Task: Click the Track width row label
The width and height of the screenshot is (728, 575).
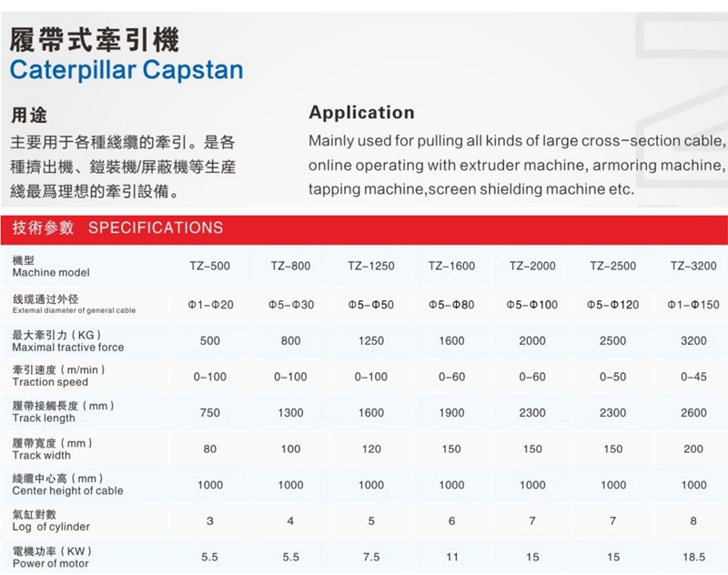Action: [x=41, y=455]
